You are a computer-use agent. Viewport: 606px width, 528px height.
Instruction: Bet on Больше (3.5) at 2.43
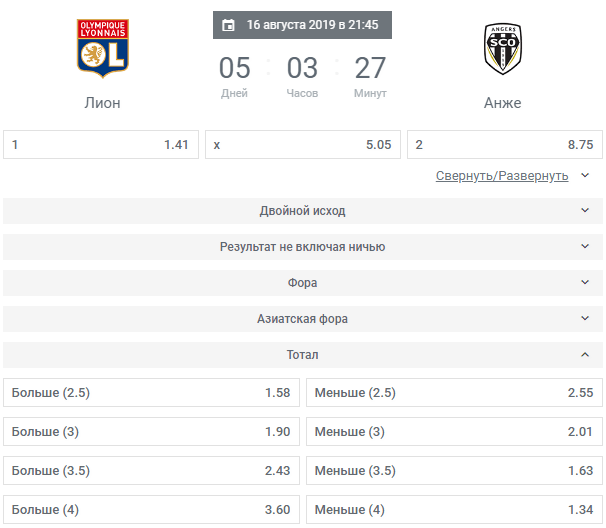click(151, 471)
